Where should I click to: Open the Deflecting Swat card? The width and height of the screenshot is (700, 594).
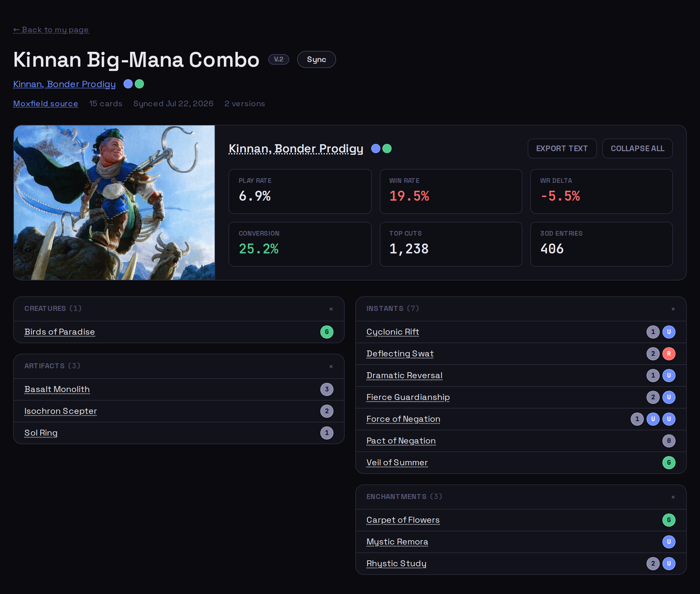(400, 353)
